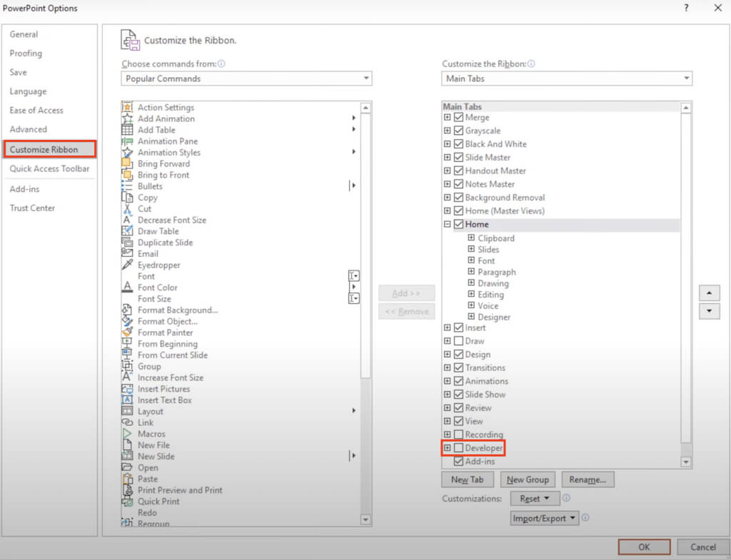
Task: Open the Trust Center settings
Action: 31,208
